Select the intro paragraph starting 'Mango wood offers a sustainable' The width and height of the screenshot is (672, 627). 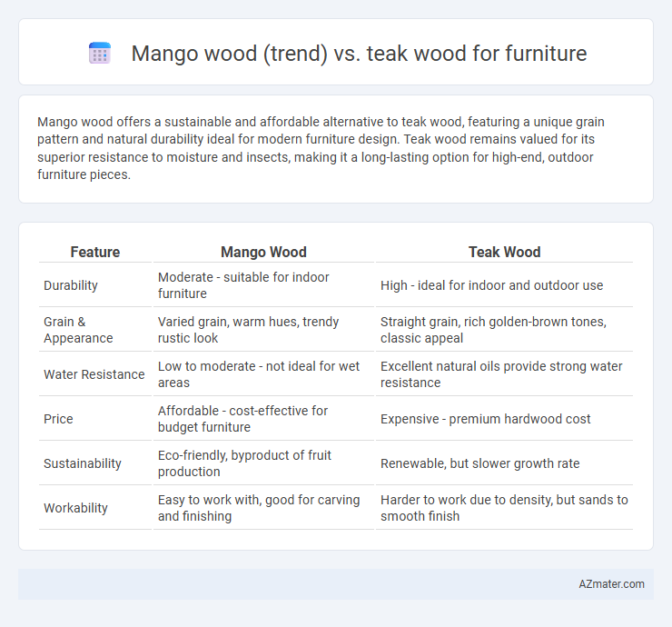coord(321,148)
